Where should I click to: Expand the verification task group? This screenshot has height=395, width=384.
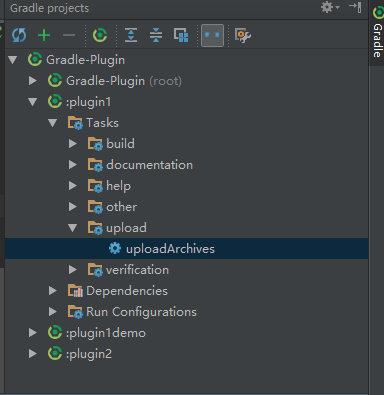[73, 270]
